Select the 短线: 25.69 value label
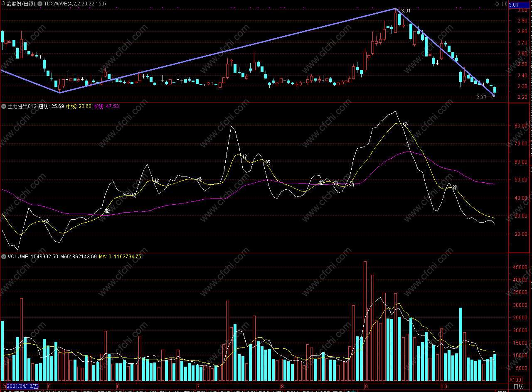Image resolution: width=532 pixels, height=392 pixels. (x=52, y=106)
